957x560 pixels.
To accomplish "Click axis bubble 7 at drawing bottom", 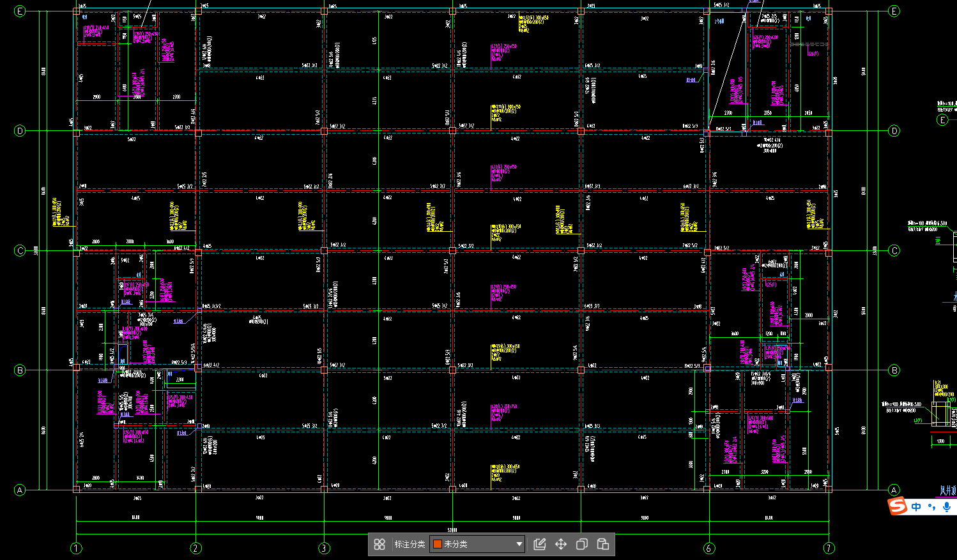I will click(x=829, y=548).
